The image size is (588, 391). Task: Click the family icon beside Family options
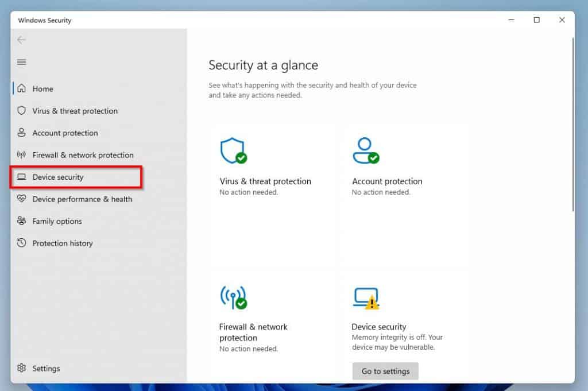(22, 221)
